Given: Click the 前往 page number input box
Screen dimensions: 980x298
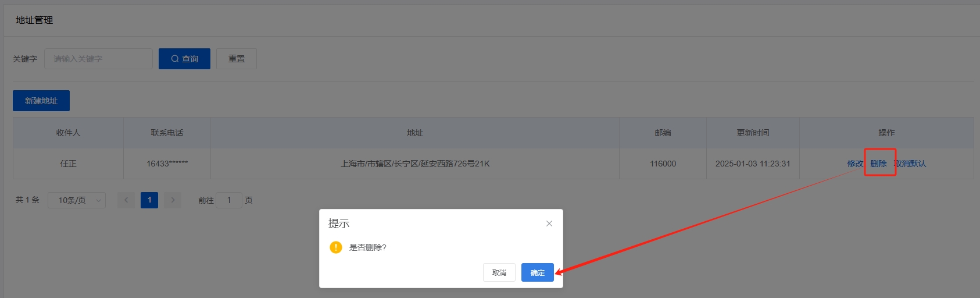Looking at the screenshot, I should click(229, 200).
